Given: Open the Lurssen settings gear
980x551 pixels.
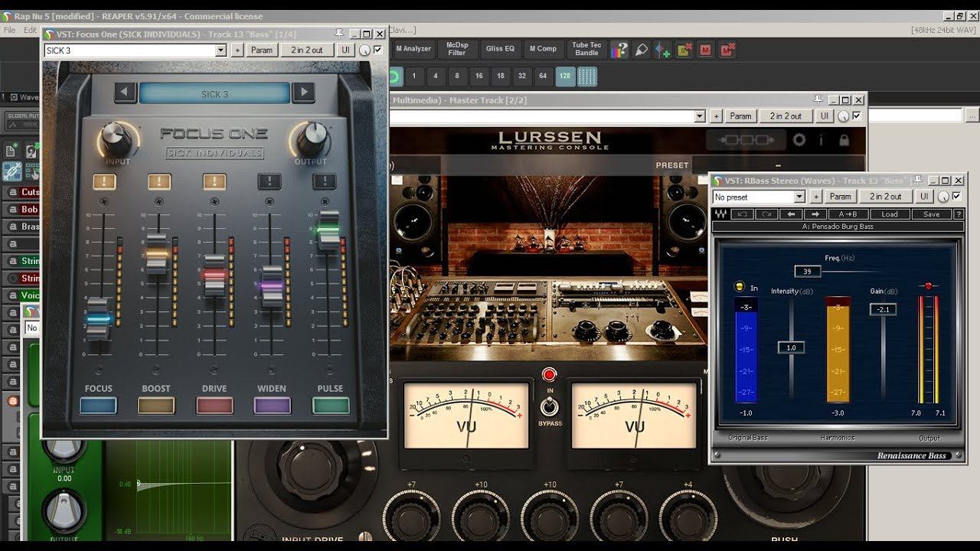Looking at the screenshot, I should pyautogui.click(x=799, y=140).
